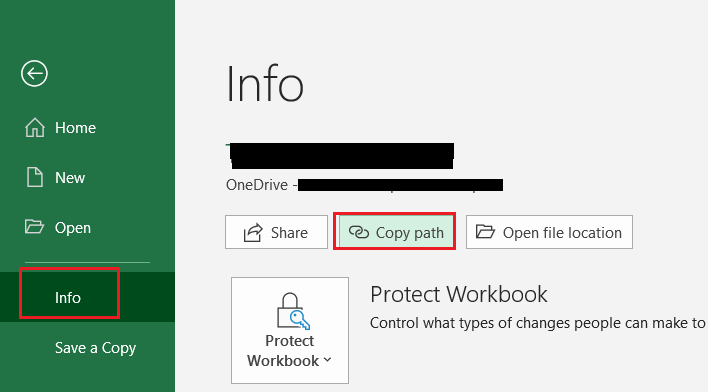Click the chain link icon on Copy path

pyautogui.click(x=359, y=232)
